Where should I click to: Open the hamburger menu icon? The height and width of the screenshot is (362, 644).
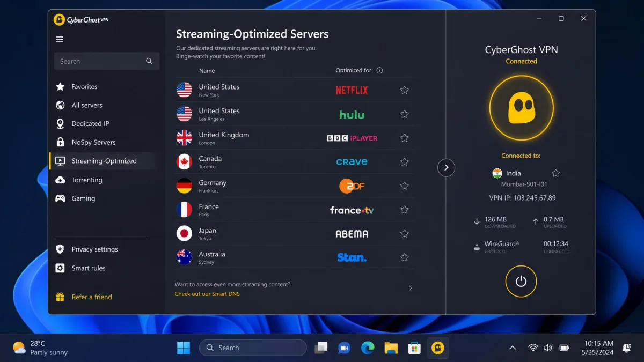(60, 40)
